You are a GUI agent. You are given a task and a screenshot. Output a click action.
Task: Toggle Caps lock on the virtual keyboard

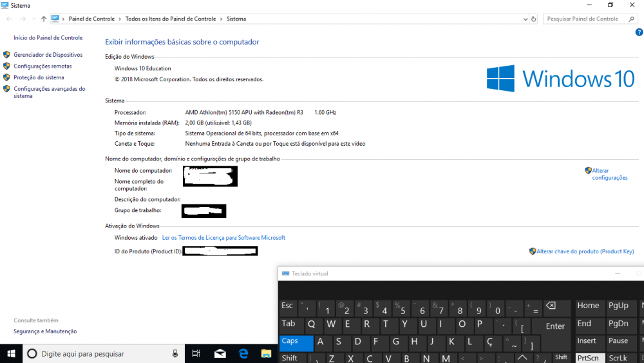point(296,342)
